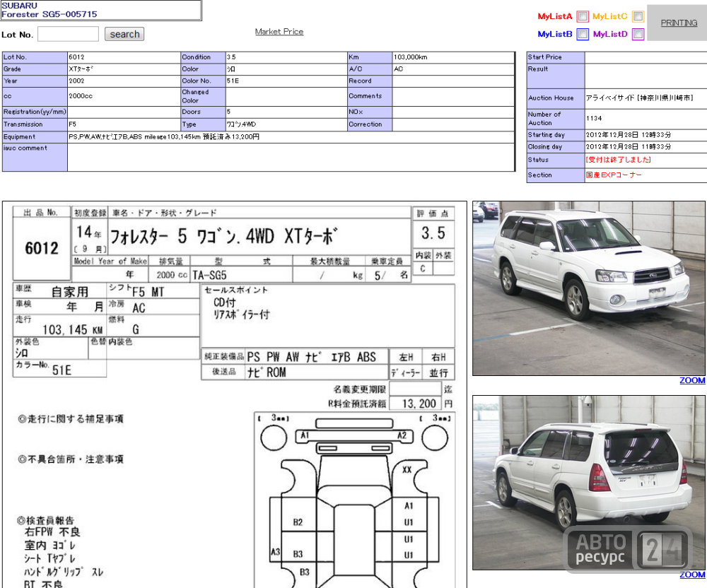This screenshot has width=707, height=588.
Task: Select the engine size 2000cc
Action: 81,96
